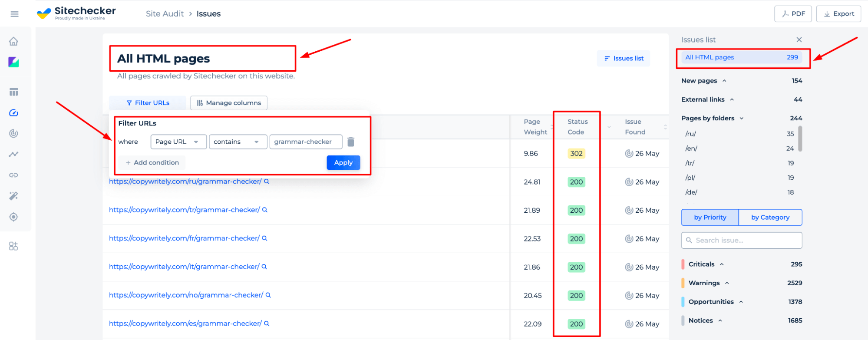Open the rank tracker trend-line icon
868x340 pixels.
14,154
